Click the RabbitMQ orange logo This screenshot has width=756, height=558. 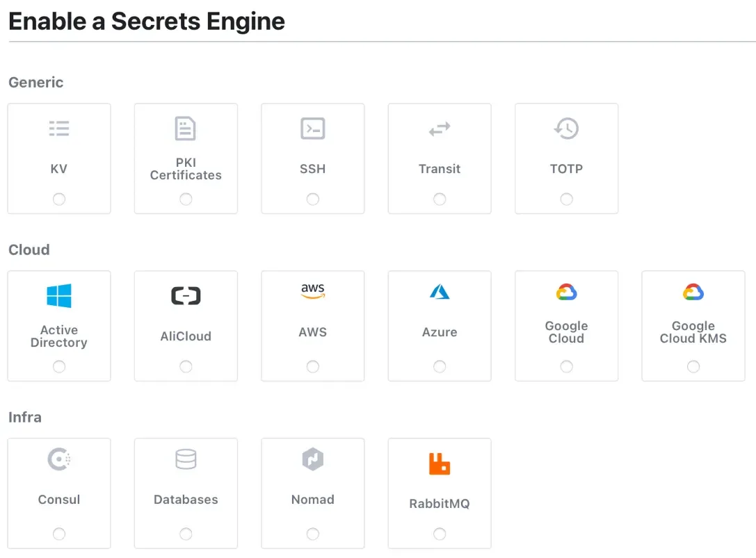pos(440,463)
